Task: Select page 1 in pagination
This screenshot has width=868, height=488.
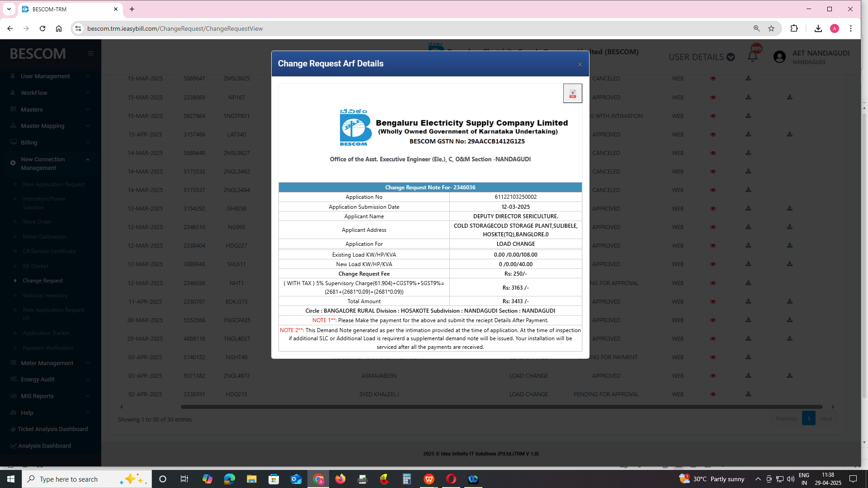Action: click(x=809, y=418)
